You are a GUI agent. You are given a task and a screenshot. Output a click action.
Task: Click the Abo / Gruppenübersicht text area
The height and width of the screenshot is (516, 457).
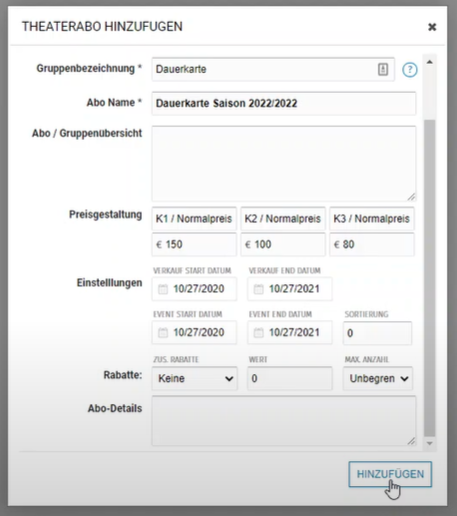(x=284, y=163)
